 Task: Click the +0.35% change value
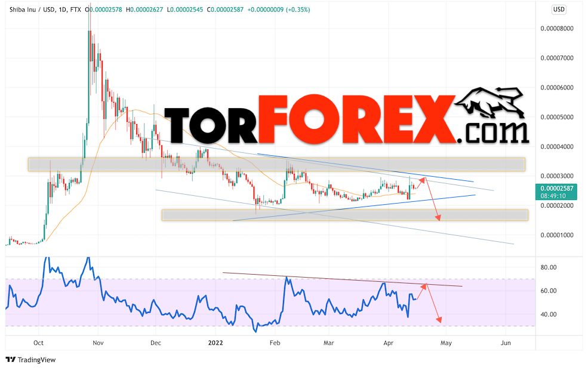(x=298, y=10)
